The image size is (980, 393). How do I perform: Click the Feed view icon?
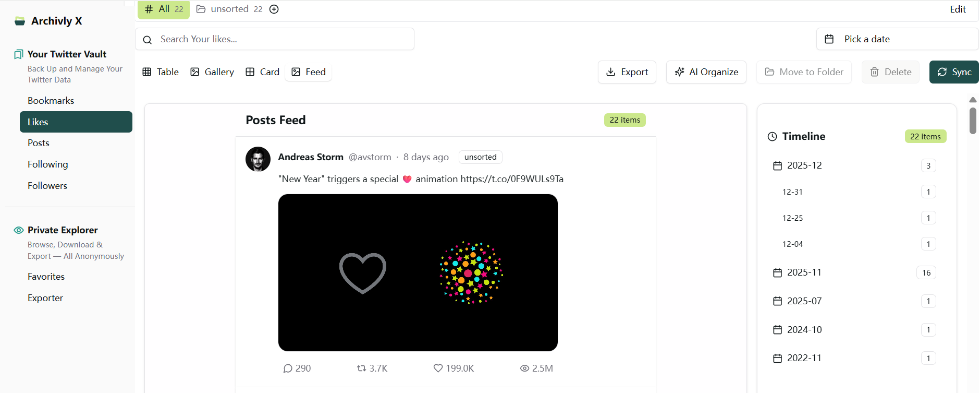[x=297, y=72]
